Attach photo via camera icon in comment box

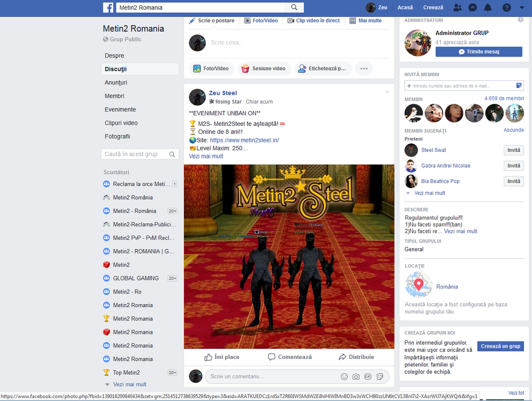(356, 376)
